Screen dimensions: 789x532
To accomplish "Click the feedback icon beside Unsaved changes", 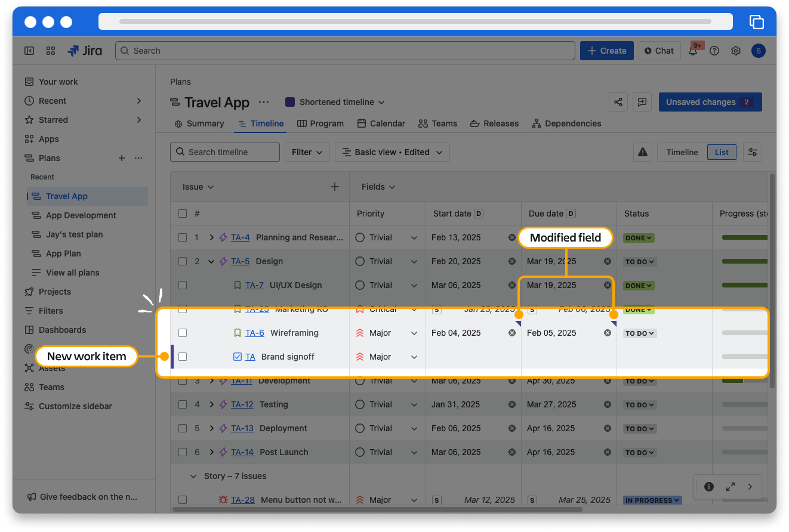I will pyautogui.click(x=642, y=102).
